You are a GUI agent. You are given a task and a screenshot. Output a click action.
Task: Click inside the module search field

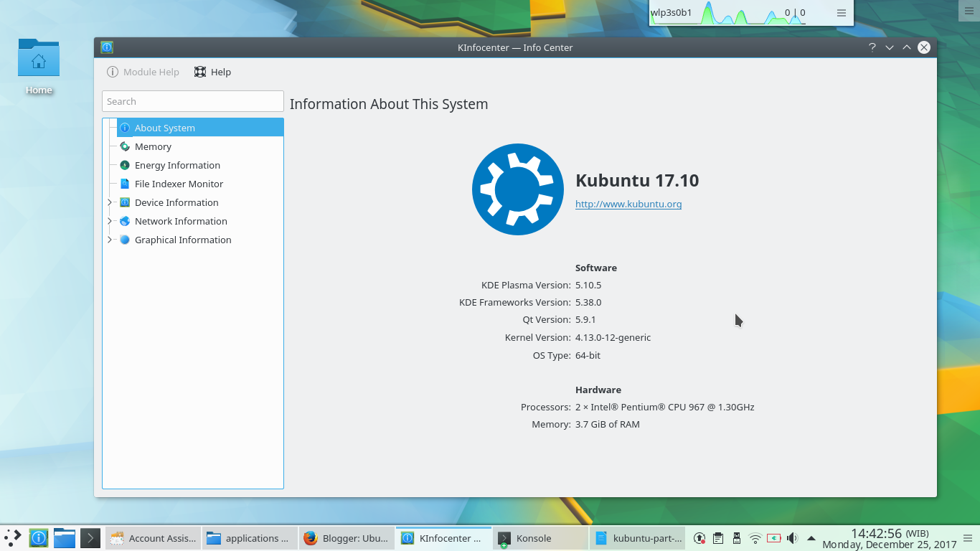click(x=192, y=101)
